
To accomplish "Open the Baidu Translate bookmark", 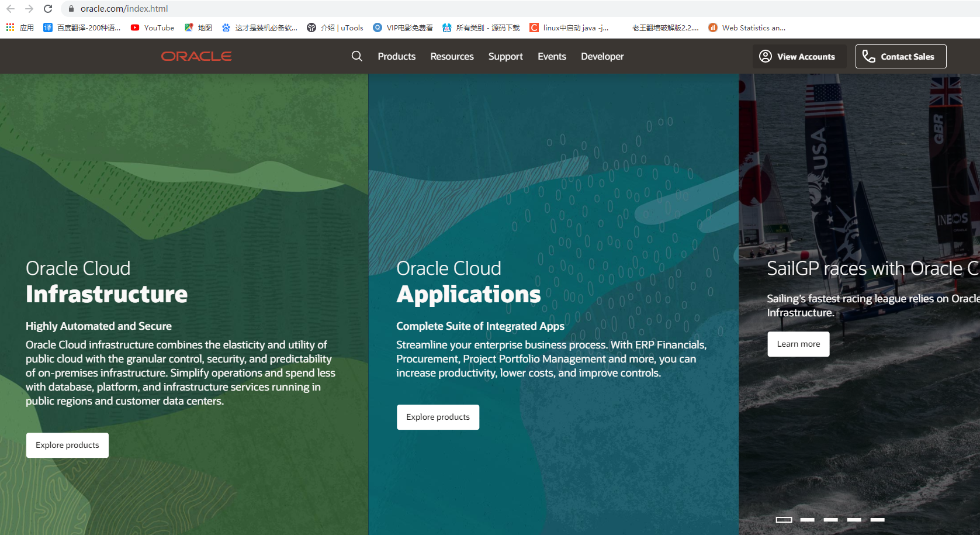I will click(x=82, y=27).
